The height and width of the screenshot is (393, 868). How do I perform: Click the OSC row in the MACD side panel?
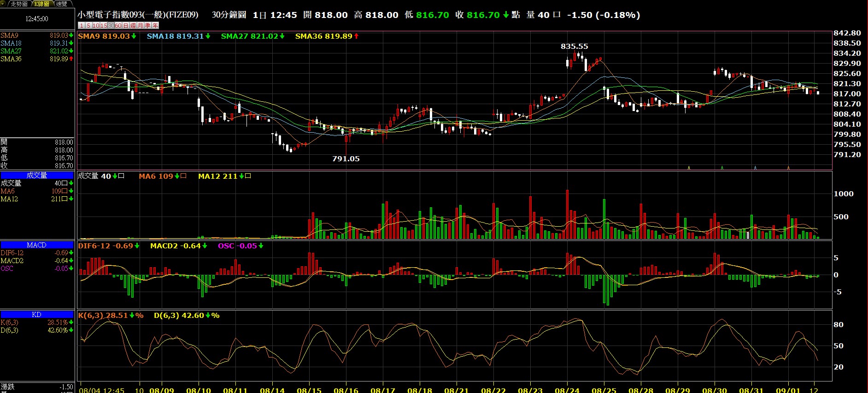pos(37,269)
